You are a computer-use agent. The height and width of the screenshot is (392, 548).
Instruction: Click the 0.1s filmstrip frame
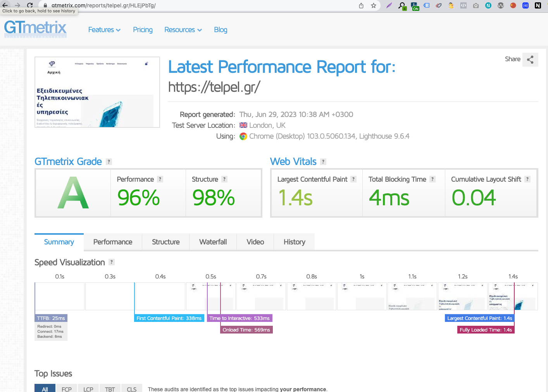click(x=60, y=296)
